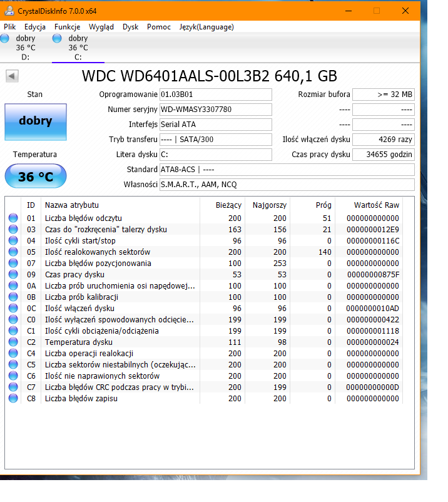The width and height of the screenshot is (448, 502).
Task: Click the Standard field ATA8-ACS
Action: tap(287, 170)
